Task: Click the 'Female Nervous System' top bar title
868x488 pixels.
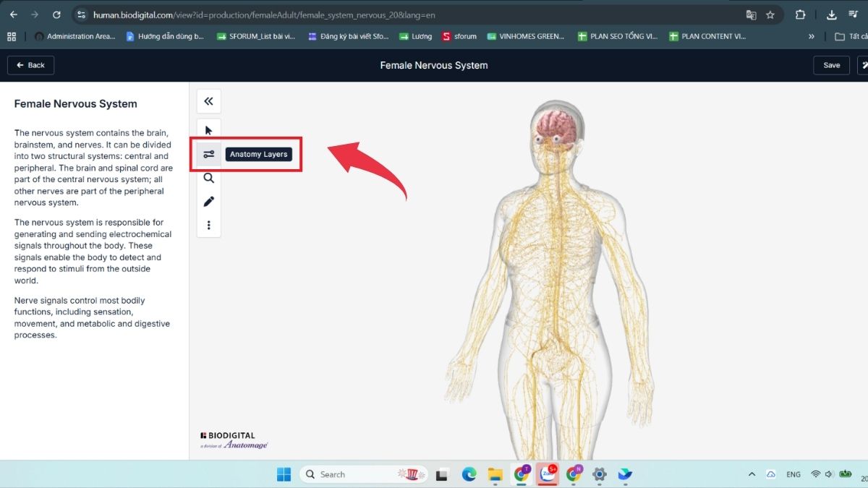Action: (434, 65)
